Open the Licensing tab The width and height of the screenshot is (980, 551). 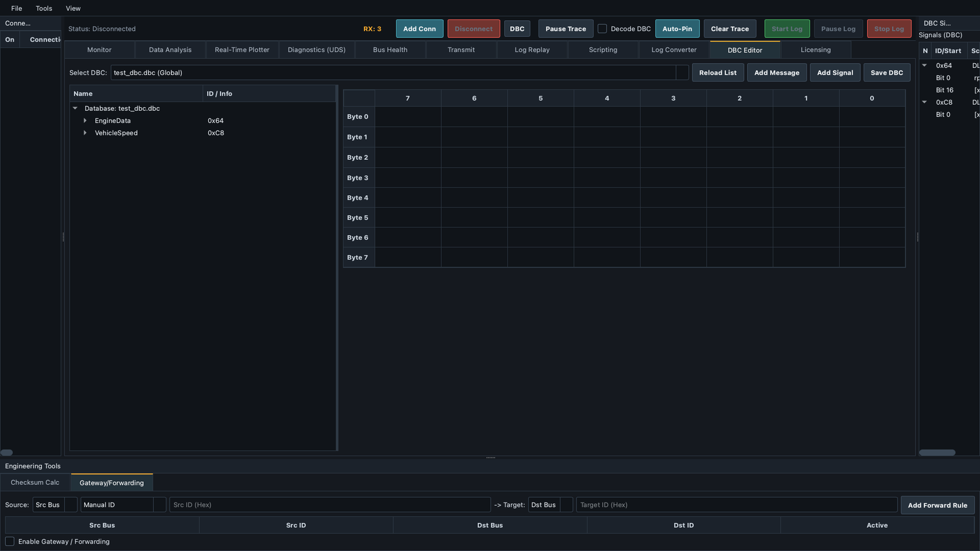tap(816, 50)
